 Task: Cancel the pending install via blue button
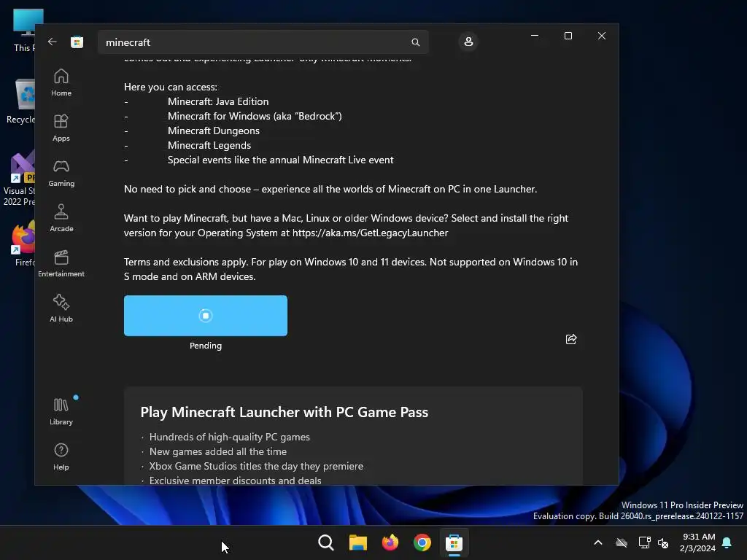click(205, 316)
